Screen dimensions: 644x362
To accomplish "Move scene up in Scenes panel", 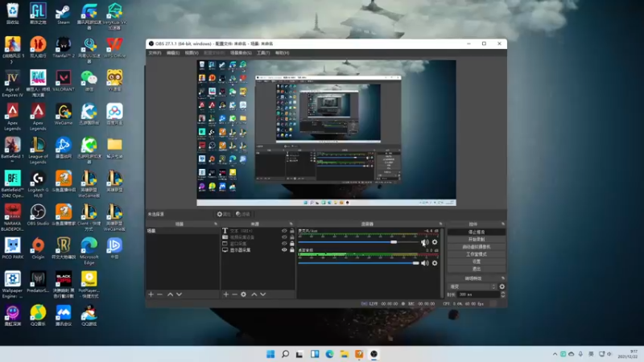I will pos(170,294).
